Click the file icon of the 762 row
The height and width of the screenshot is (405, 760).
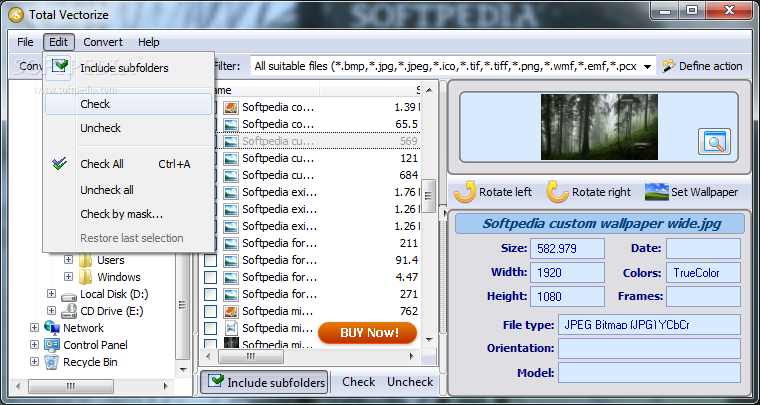(231, 311)
